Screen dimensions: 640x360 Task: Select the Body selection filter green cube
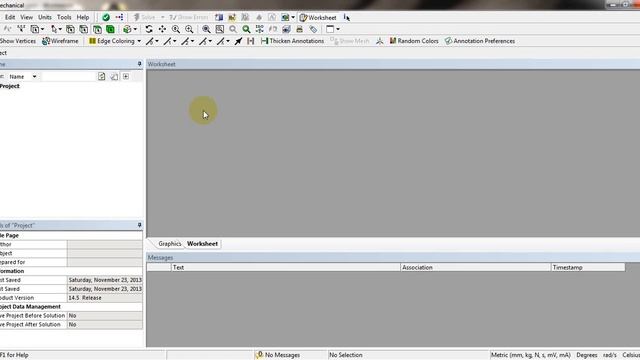click(110, 29)
